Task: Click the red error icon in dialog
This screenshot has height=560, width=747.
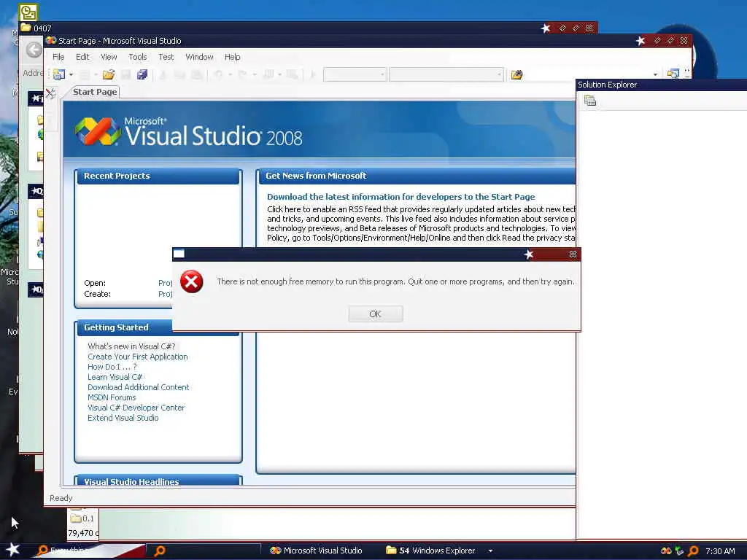Action: [192, 281]
